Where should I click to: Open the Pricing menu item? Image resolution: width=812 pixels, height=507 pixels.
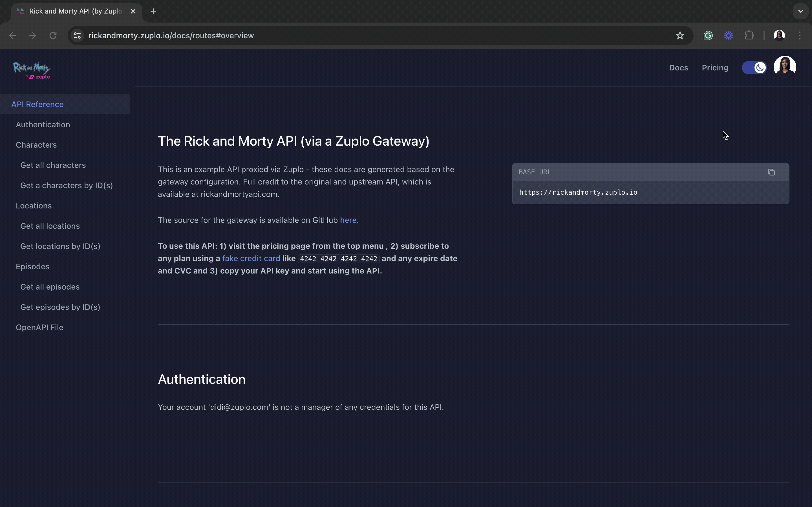coord(715,67)
